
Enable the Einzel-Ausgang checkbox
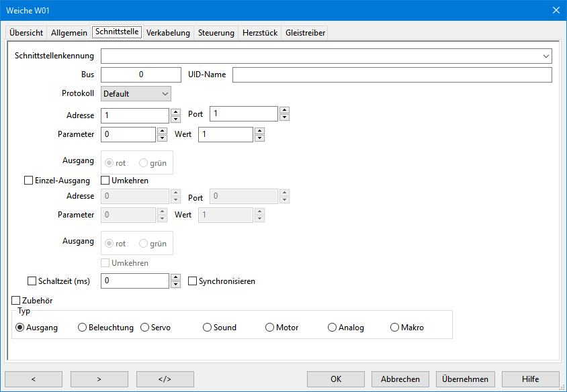point(28,181)
